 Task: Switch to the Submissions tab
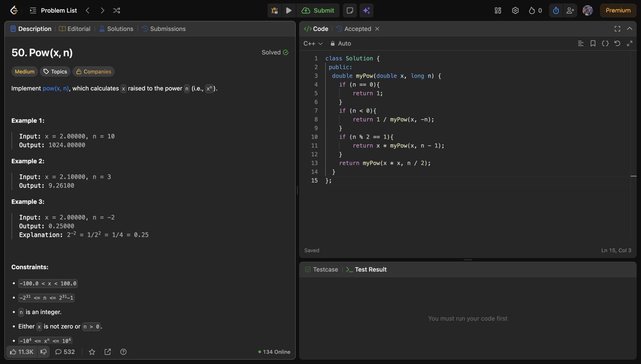point(163,29)
